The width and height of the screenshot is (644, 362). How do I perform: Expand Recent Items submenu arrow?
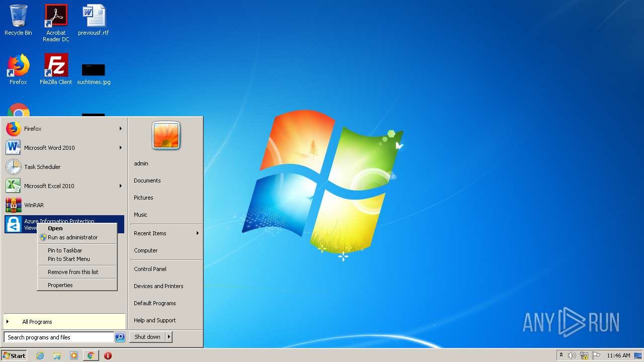coord(198,233)
